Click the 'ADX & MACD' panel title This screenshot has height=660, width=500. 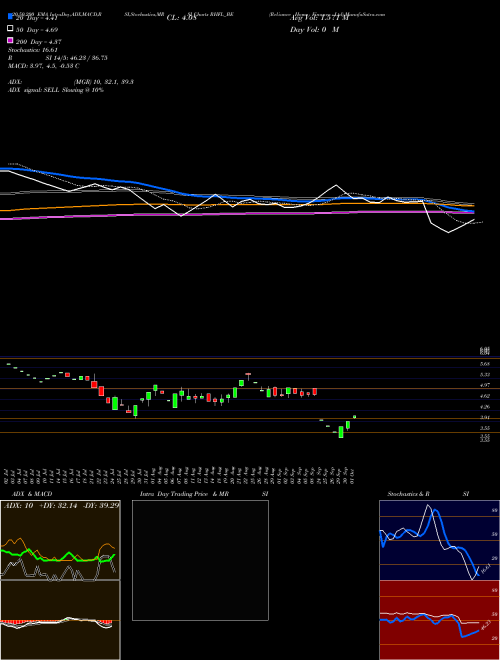click(32, 494)
